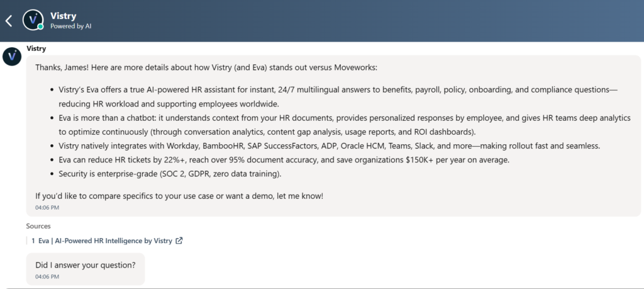Click the green online status dot

(40, 27)
